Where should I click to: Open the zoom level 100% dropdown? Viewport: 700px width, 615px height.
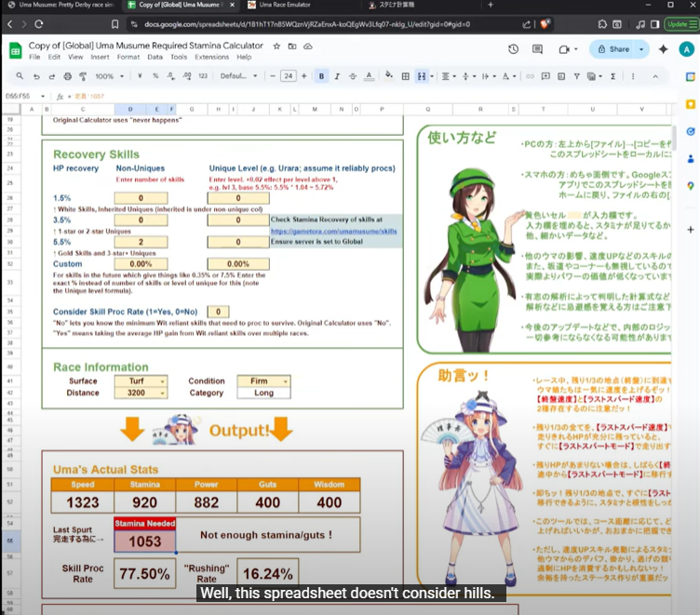(108, 76)
